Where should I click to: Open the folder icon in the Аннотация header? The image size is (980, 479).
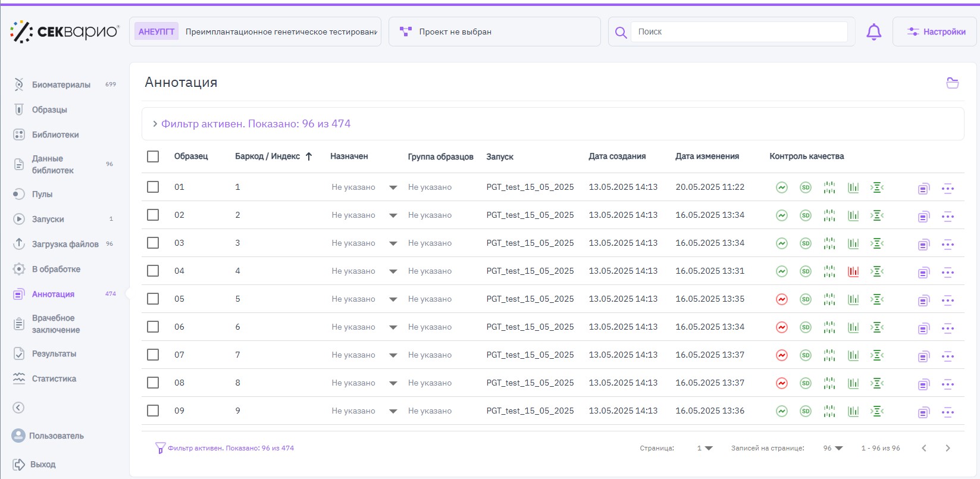tap(952, 83)
